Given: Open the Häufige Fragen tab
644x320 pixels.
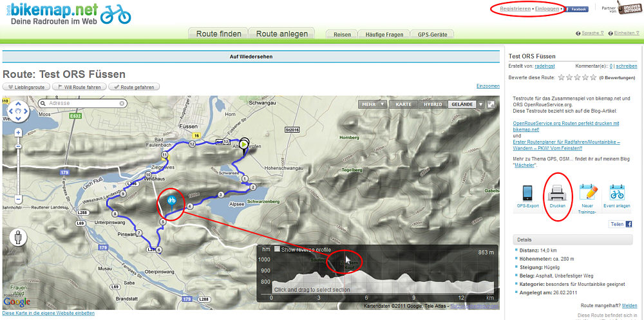Looking at the screenshot, I should [x=383, y=34].
